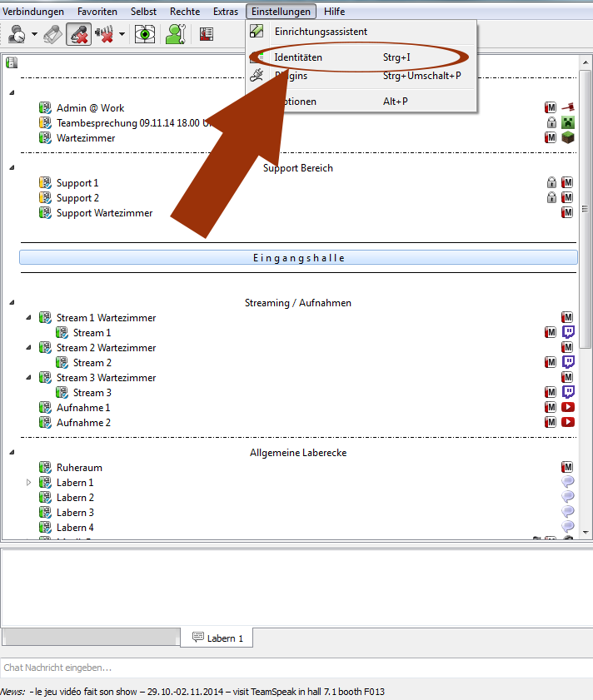Toggle the microphone mute toolbar button
This screenshot has height=700, width=593.
pyautogui.click(x=78, y=34)
